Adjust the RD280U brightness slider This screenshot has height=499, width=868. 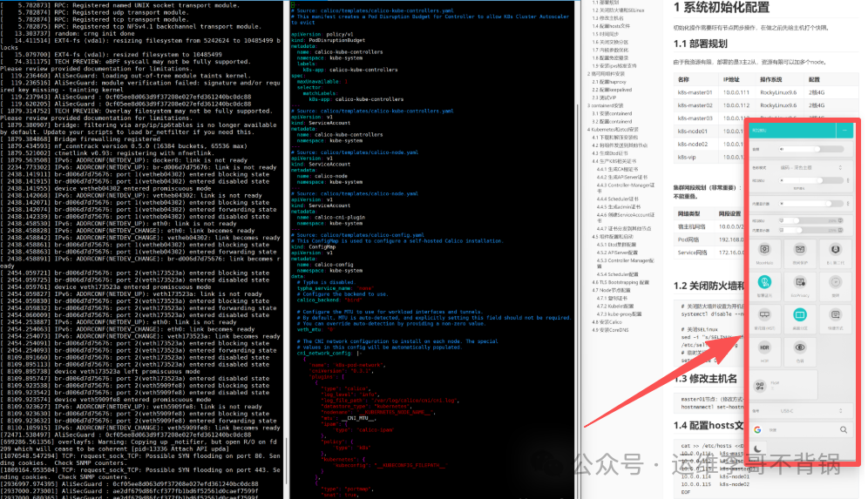pyautogui.click(x=810, y=180)
